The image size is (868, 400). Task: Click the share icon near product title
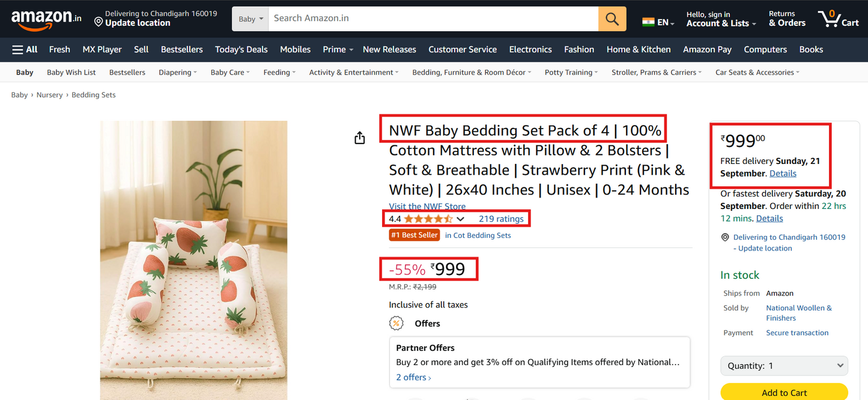(359, 137)
